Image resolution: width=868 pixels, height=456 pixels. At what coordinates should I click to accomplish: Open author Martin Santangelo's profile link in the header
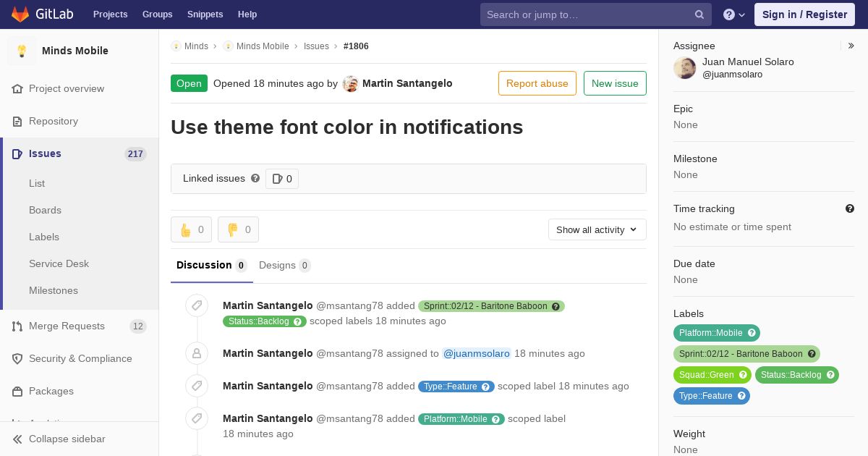pos(407,83)
